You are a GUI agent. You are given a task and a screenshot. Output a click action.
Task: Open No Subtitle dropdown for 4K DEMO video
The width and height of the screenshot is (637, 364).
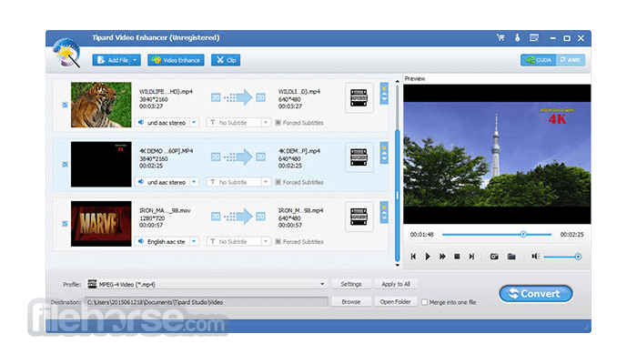point(266,182)
